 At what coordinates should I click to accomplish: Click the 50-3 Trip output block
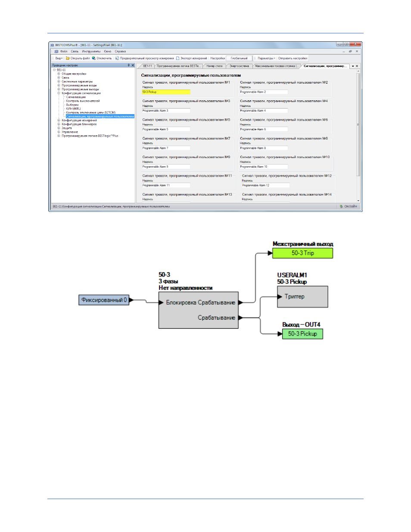[303, 253]
